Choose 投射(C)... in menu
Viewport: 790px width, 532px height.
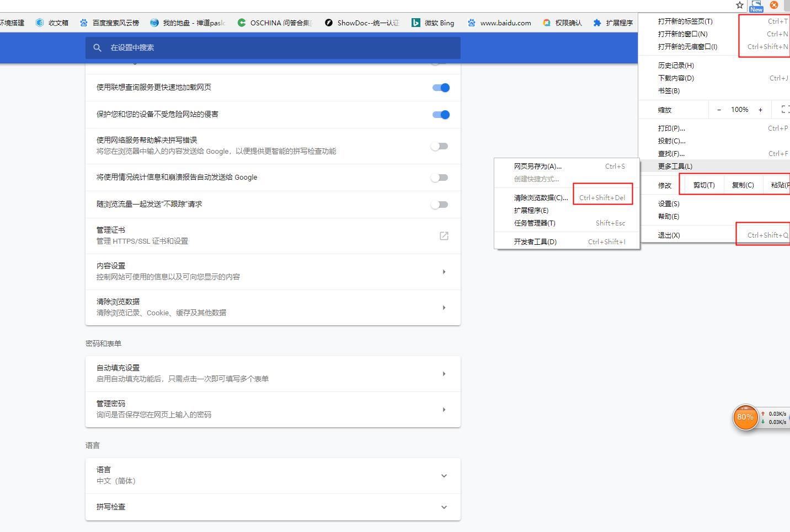point(714,141)
